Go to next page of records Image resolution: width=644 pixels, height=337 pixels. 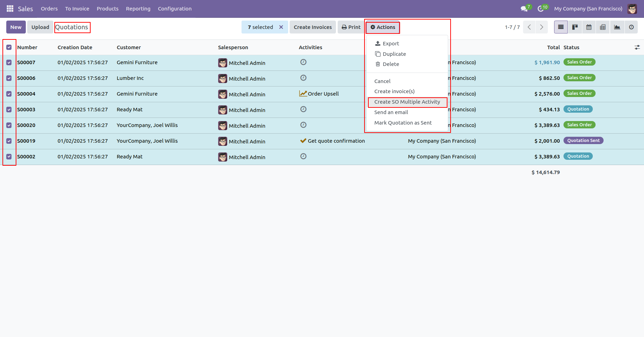click(x=542, y=27)
